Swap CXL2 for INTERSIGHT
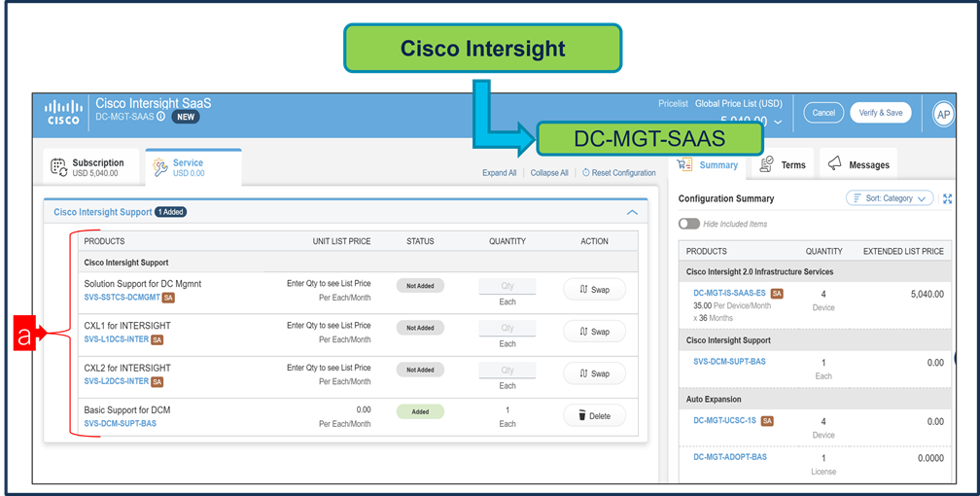The width and height of the screenshot is (980, 496). click(594, 373)
